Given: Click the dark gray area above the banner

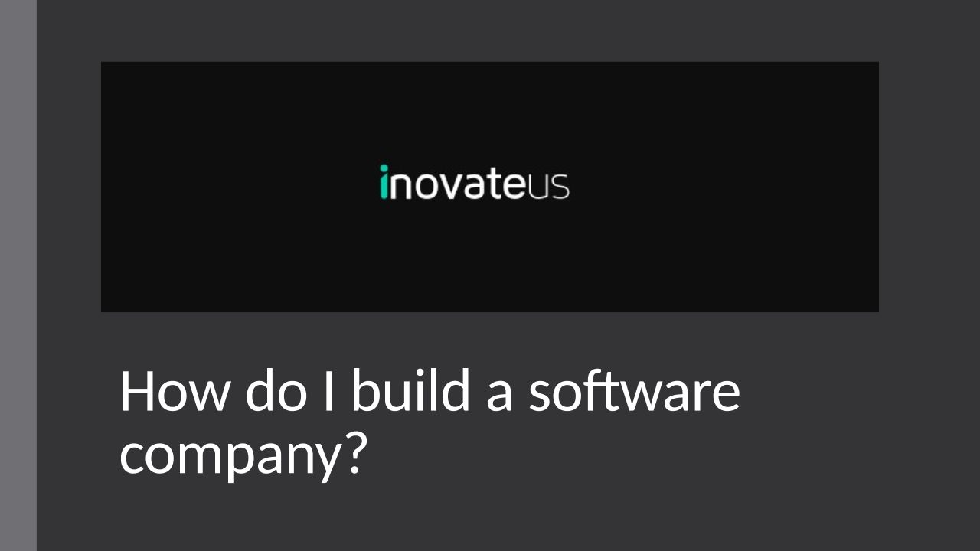Looking at the screenshot, I should (x=490, y=31).
